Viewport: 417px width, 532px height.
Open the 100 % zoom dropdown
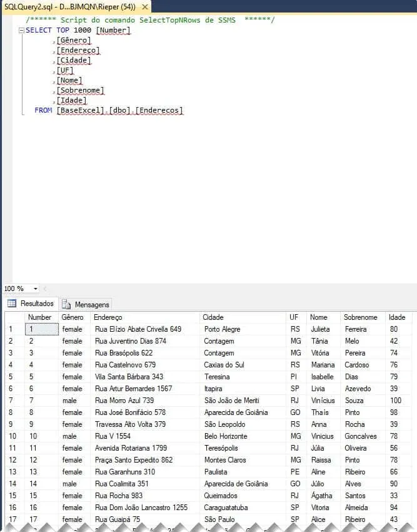pyautogui.click(x=35, y=289)
